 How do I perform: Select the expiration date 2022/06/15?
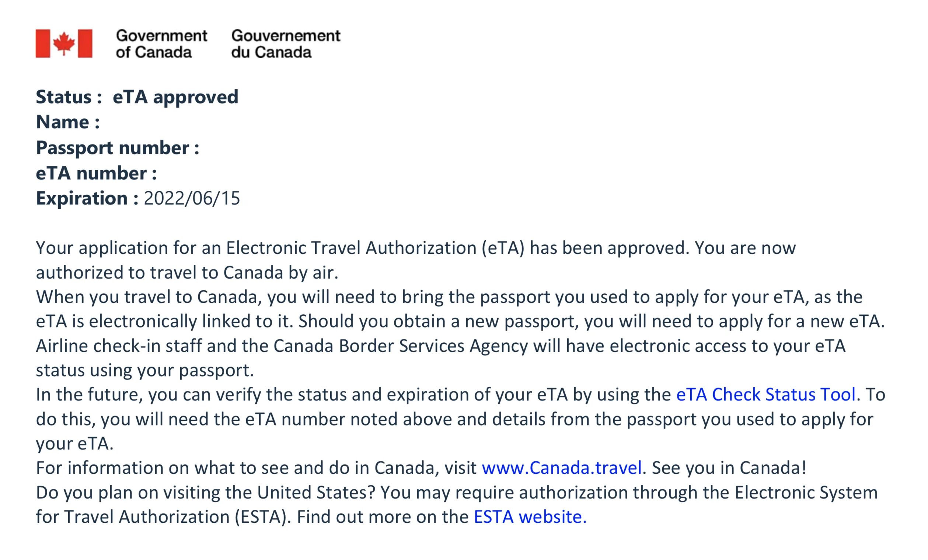coord(192,199)
